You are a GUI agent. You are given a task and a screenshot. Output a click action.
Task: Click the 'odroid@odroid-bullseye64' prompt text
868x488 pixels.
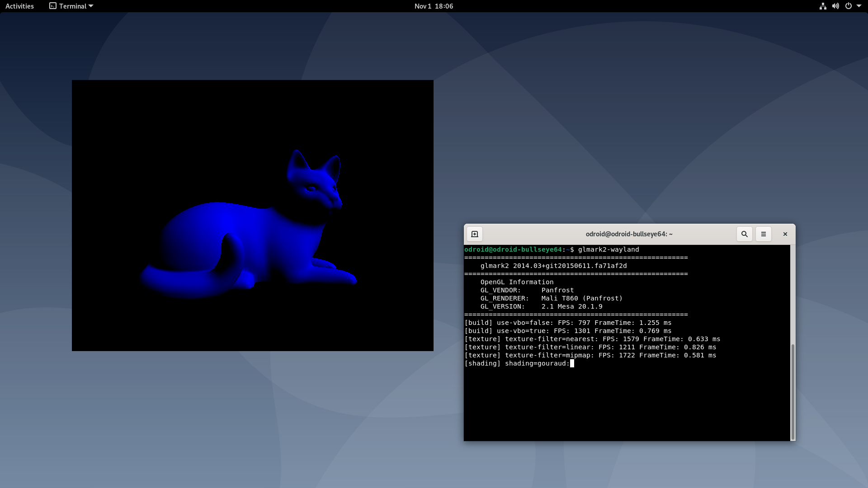[513, 249]
